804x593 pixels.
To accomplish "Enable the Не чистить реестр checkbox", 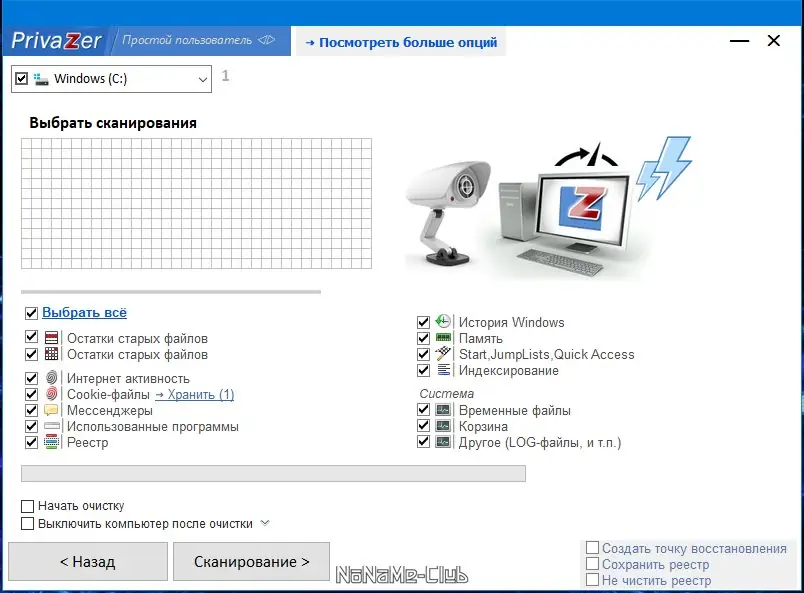I will coord(592,580).
